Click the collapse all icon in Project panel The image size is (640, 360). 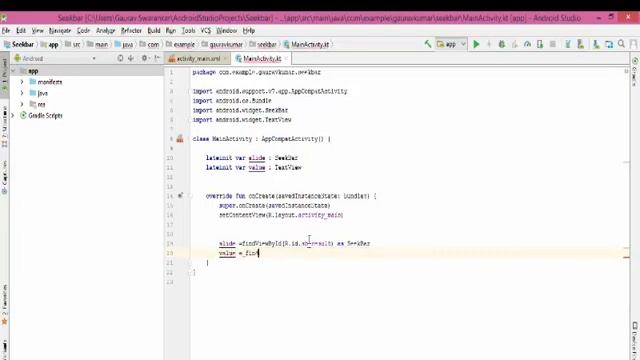pos(131,58)
